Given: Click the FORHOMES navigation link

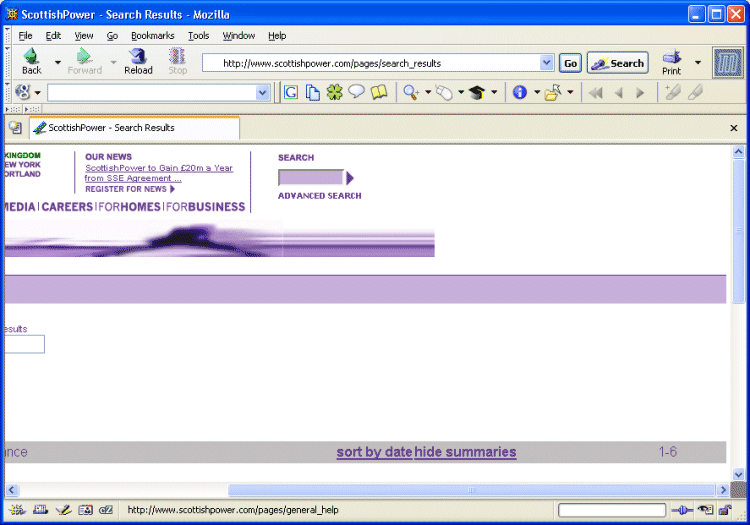Looking at the screenshot, I should (x=129, y=207).
